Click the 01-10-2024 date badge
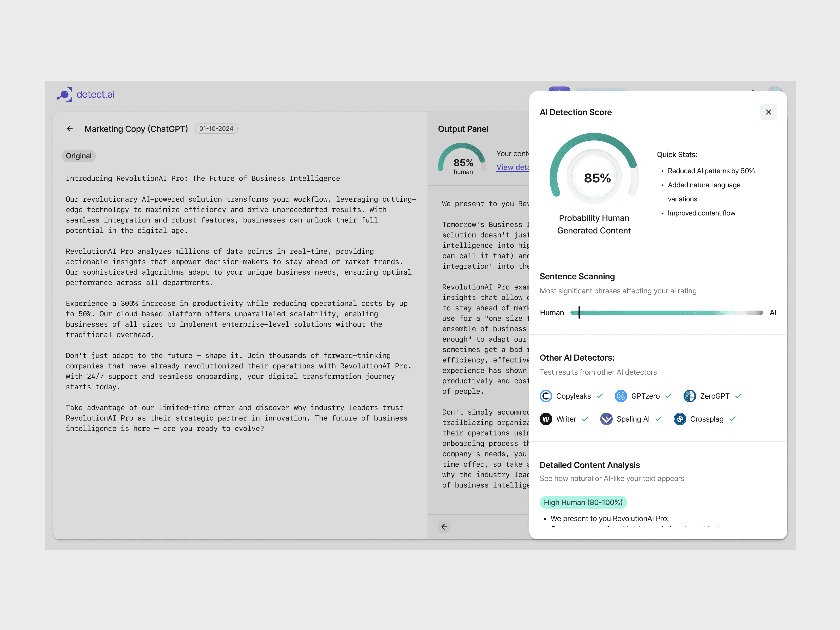The height and width of the screenshot is (630, 840). coord(216,129)
